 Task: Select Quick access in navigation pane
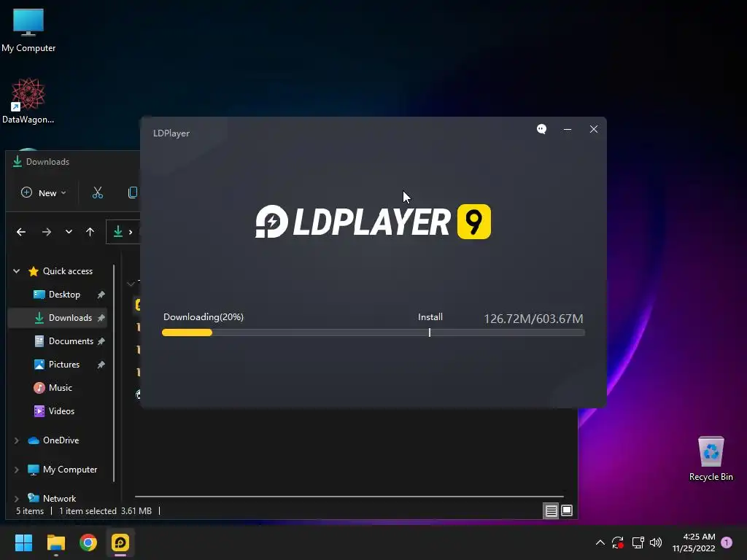coord(68,271)
